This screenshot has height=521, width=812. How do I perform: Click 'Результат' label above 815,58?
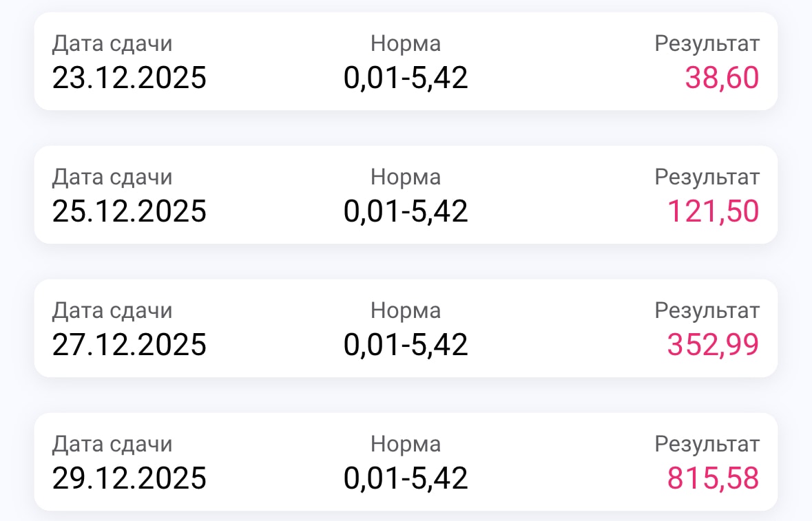click(x=707, y=445)
